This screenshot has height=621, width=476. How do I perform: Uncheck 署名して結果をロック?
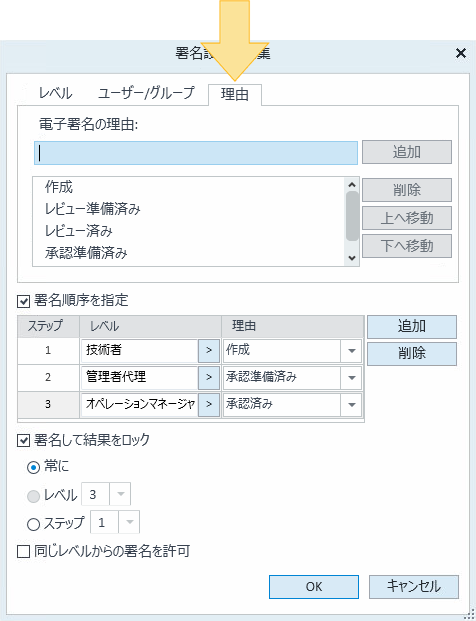pyautogui.click(x=23, y=440)
